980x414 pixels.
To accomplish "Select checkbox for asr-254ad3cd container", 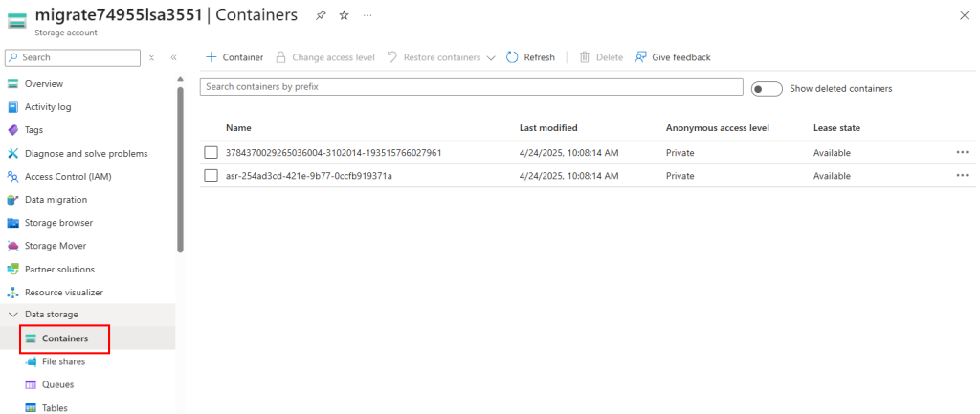I will [x=212, y=176].
